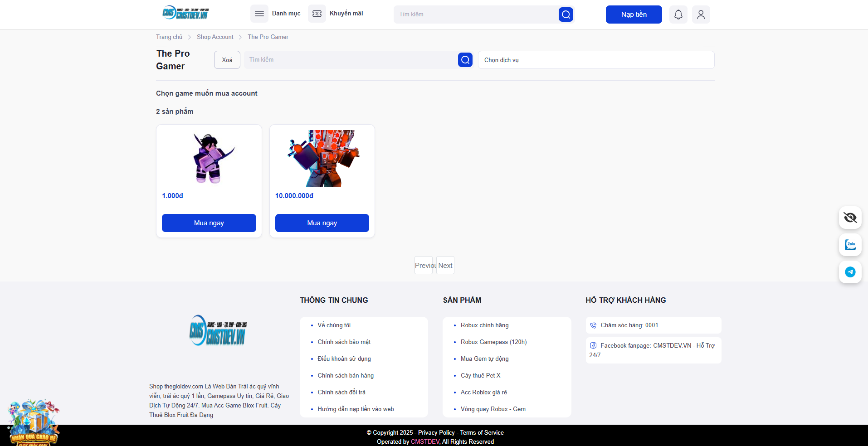Image resolution: width=868 pixels, height=446 pixels.
Task: Open the Telegram floating contact icon
Action: pyautogui.click(x=850, y=272)
